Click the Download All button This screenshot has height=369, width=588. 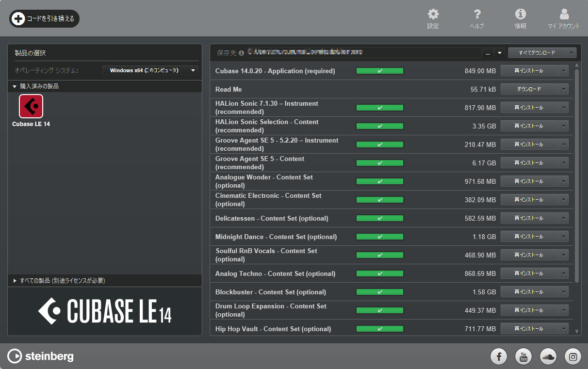pyautogui.click(x=537, y=52)
